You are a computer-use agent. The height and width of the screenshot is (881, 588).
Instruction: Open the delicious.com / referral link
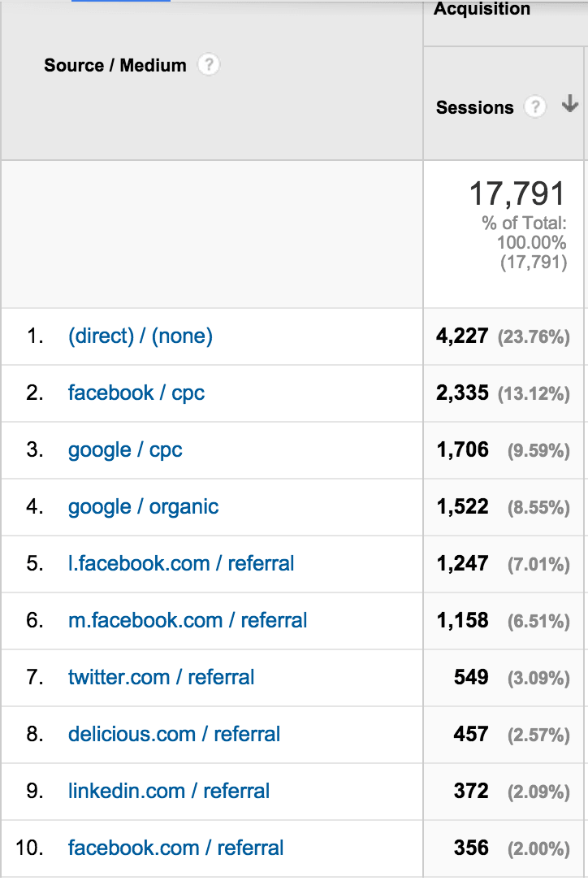tap(174, 734)
